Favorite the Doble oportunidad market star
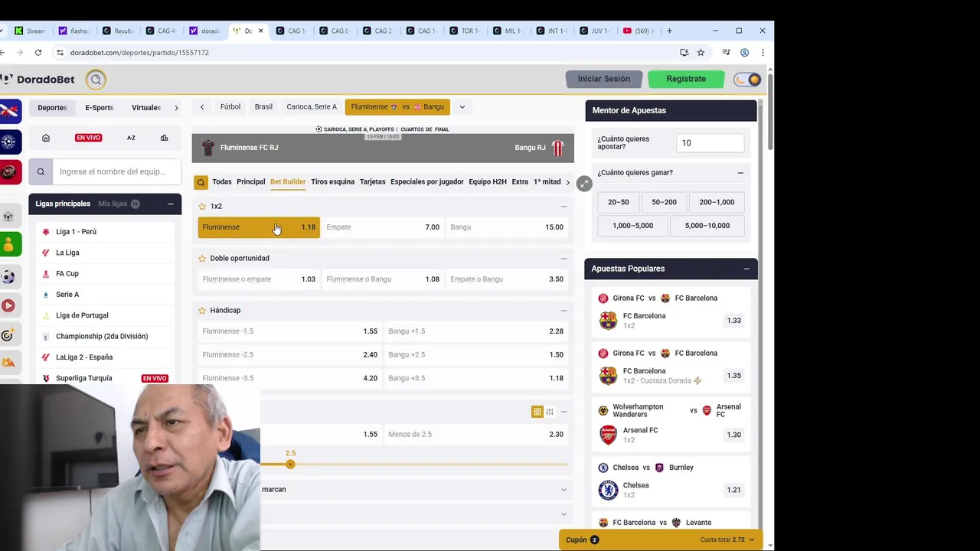 [202, 259]
